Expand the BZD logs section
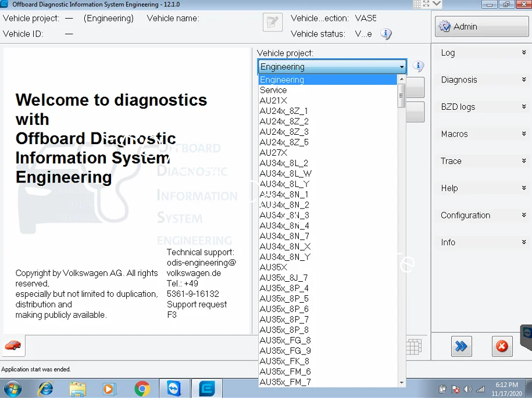 pos(481,107)
